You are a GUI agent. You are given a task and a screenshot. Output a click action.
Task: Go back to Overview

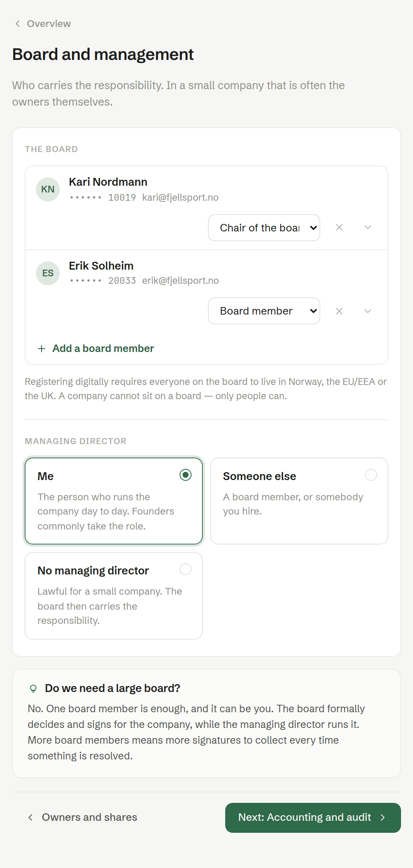43,24
